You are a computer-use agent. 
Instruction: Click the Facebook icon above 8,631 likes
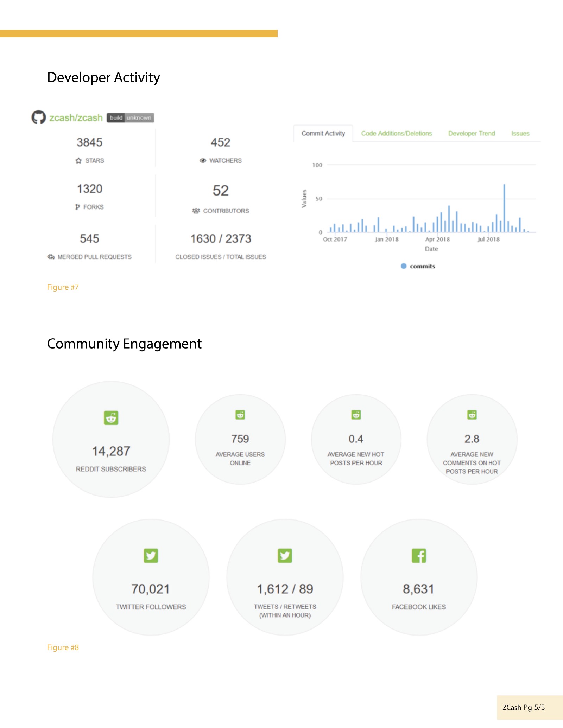pyautogui.click(x=419, y=556)
